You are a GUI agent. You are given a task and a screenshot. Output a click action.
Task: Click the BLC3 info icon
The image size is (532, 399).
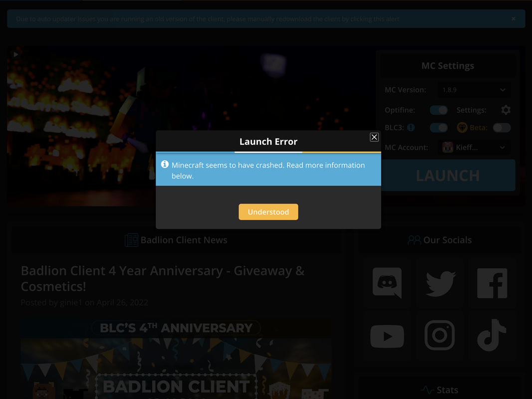[411, 128]
